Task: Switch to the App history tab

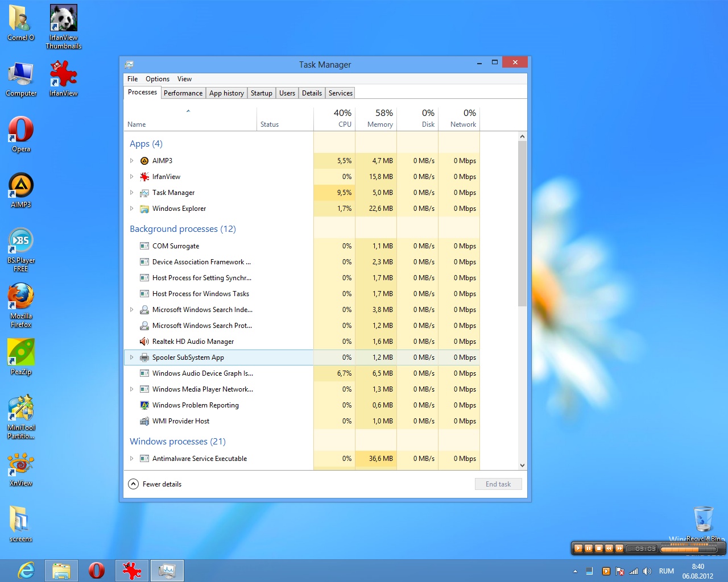Action: coord(226,93)
